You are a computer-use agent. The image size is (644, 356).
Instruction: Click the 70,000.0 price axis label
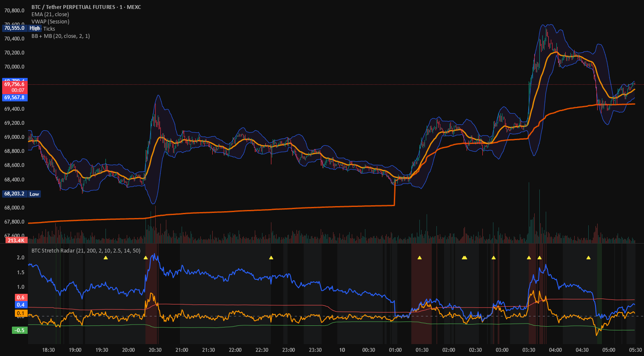pyautogui.click(x=14, y=67)
